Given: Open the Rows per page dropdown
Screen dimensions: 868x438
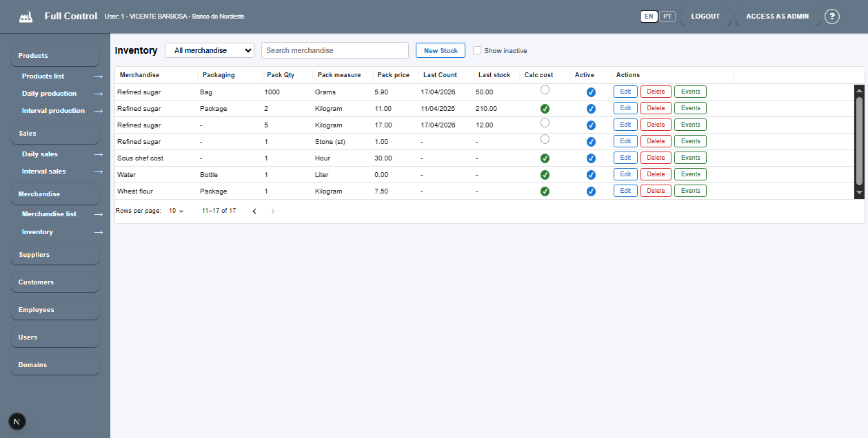Looking at the screenshot, I should (176, 211).
